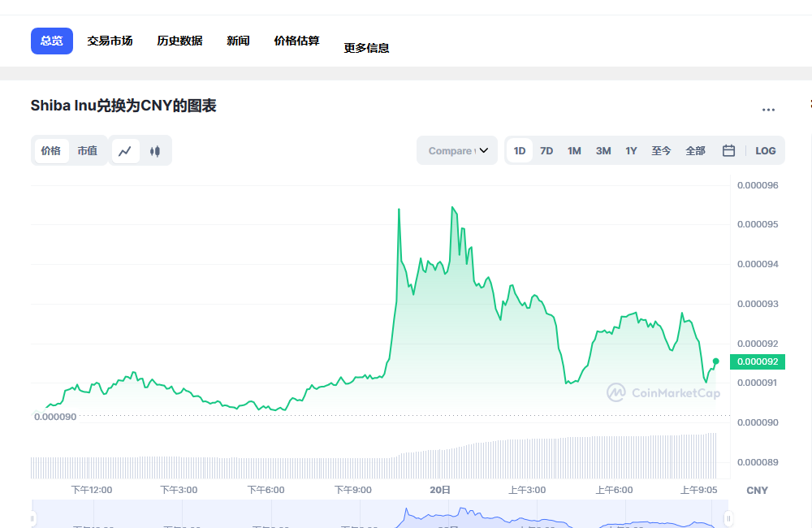Expand the Compare dropdown
The image size is (812, 528).
(457, 151)
